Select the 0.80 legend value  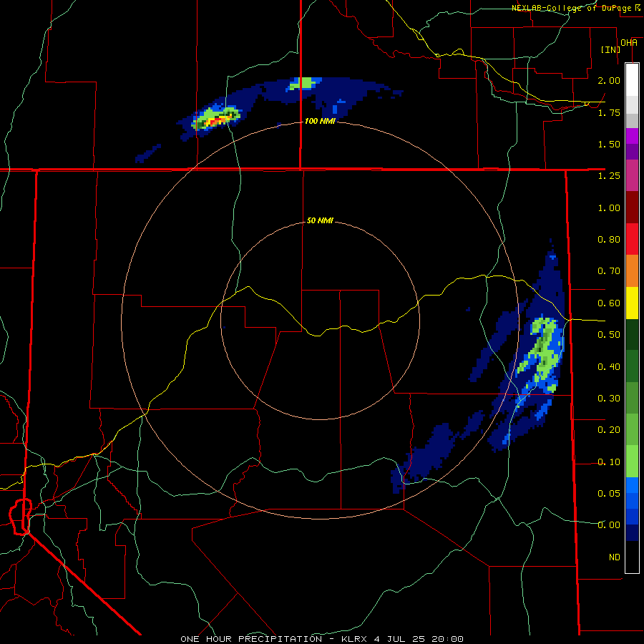[x=609, y=240]
